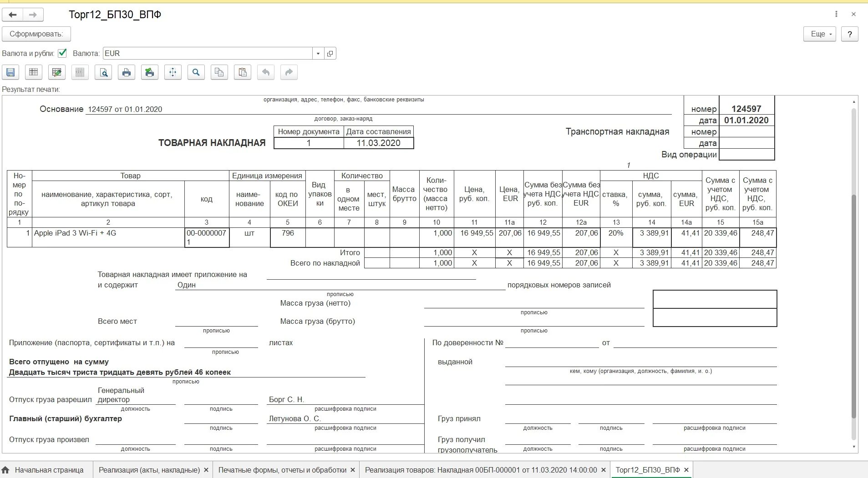Enable edit mode with pencil-table icon

pyautogui.click(x=57, y=72)
